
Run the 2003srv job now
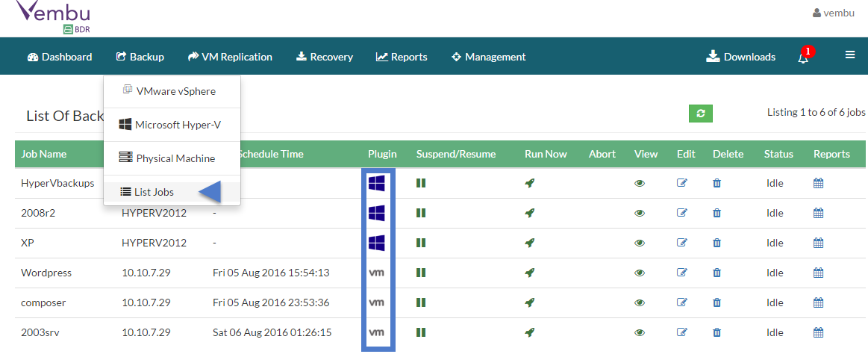tap(530, 332)
